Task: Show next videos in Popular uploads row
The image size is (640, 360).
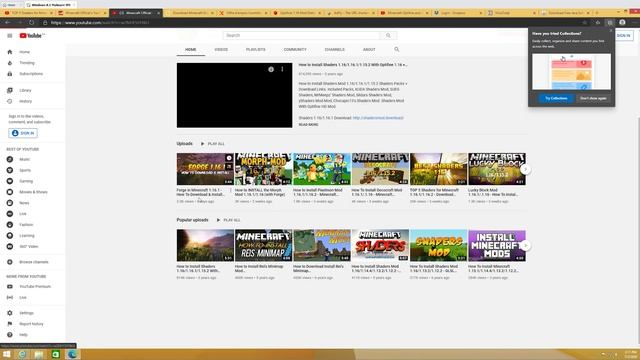Action: [525, 245]
